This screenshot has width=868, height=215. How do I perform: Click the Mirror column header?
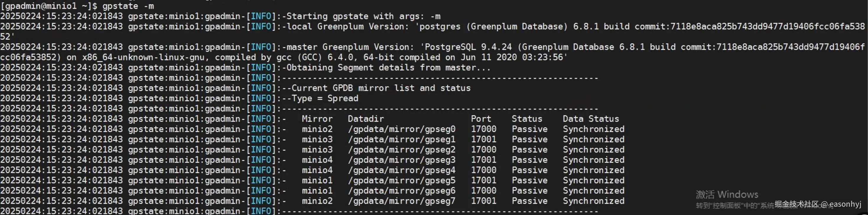pos(317,119)
